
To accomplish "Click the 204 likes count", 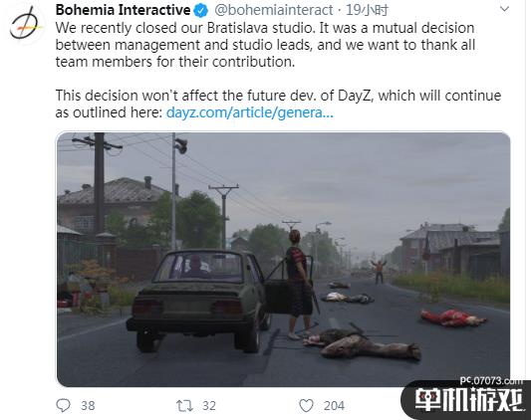I will click(x=334, y=405).
